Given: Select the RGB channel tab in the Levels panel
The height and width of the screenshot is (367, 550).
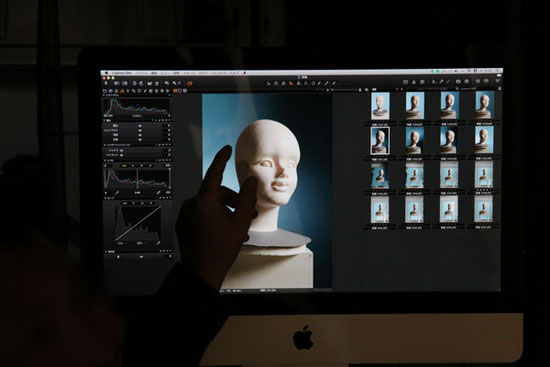Looking at the screenshot, I should tap(124, 166).
